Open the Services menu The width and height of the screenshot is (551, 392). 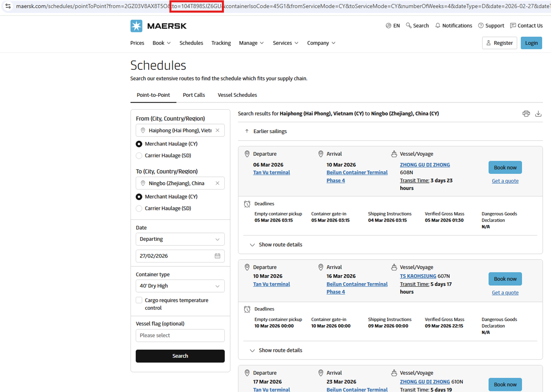(285, 43)
